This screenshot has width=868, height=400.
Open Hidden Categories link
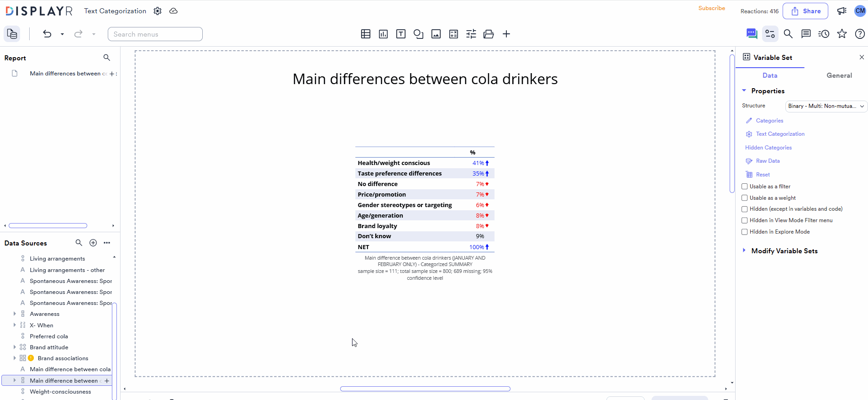(768, 148)
